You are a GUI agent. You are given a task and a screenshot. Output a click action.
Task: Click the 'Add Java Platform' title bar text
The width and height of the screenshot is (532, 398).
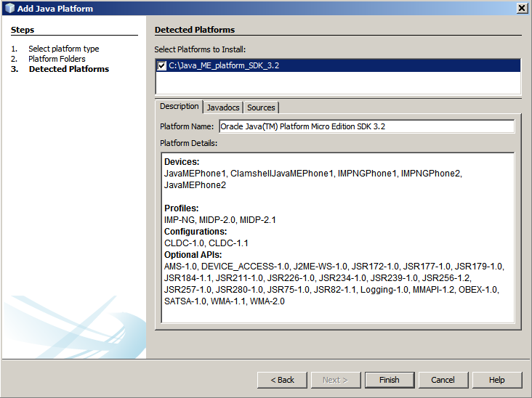pos(55,9)
